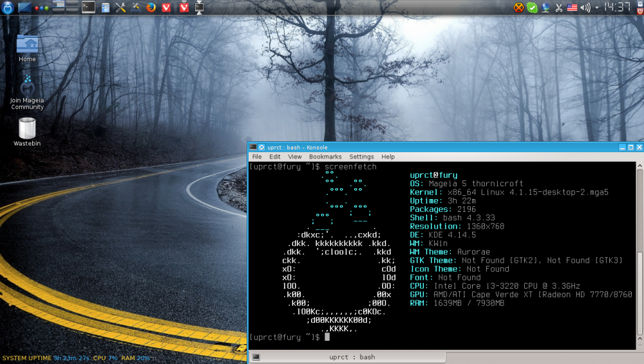The image size is (644, 364).
Task: Select the Join Mageia Community desktop icon
Action: point(27,92)
